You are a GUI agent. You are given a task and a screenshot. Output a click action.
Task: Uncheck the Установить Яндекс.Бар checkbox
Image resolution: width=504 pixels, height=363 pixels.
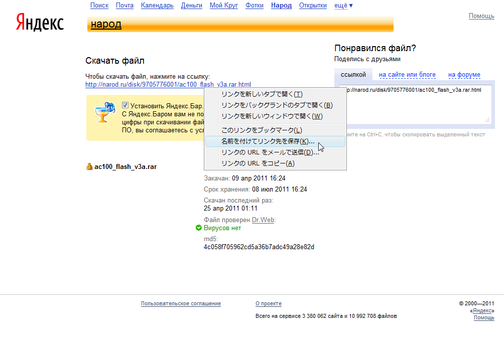[125, 105]
